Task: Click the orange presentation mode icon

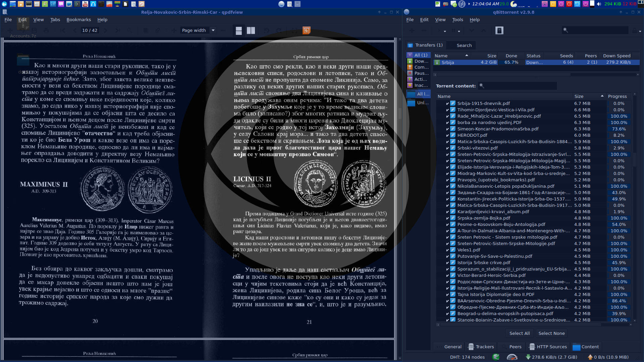Action: point(306,31)
